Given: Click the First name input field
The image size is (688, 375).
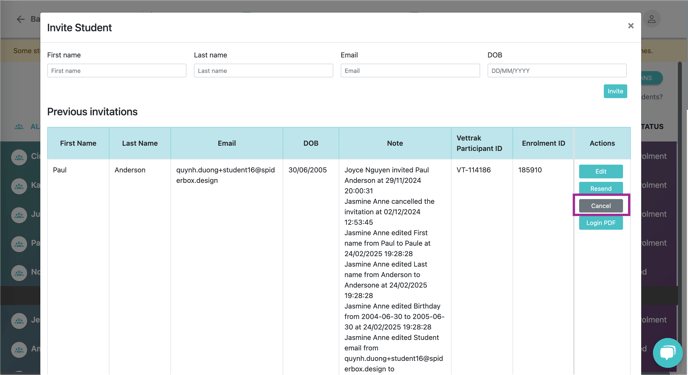Looking at the screenshot, I should coord(117,71).
